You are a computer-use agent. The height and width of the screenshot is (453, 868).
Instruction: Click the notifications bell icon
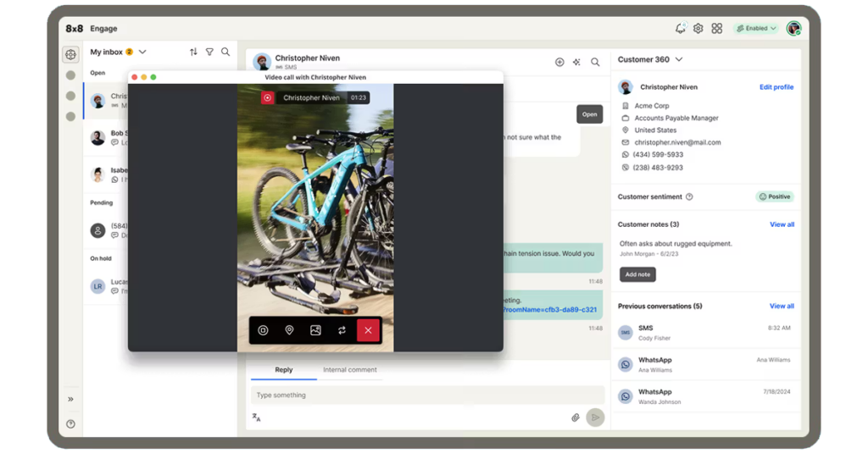pyautogui.click(x=681, y=28)
